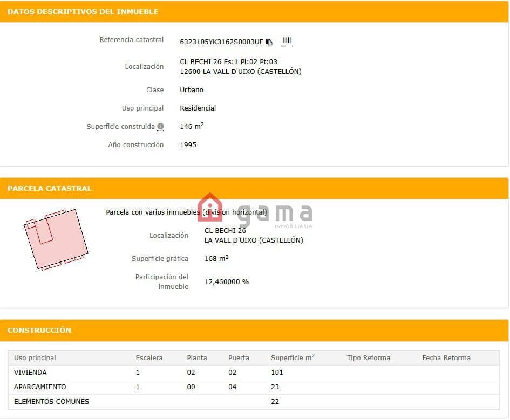The width and height of the screenshot is (510, 420).
Task: Click the gama inmobiliaria house logo
Action: [209, 209]
